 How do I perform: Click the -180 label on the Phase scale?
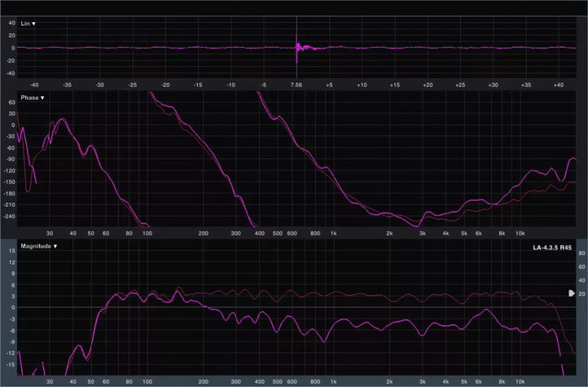(10, 193)
